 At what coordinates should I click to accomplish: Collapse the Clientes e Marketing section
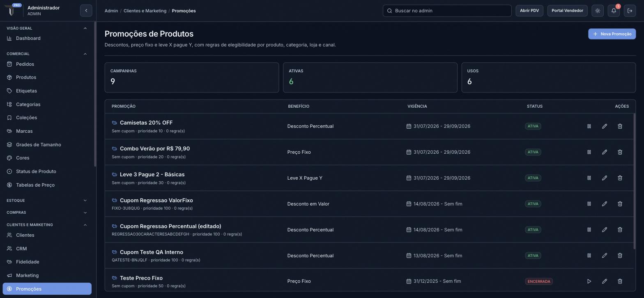(85, 225)
